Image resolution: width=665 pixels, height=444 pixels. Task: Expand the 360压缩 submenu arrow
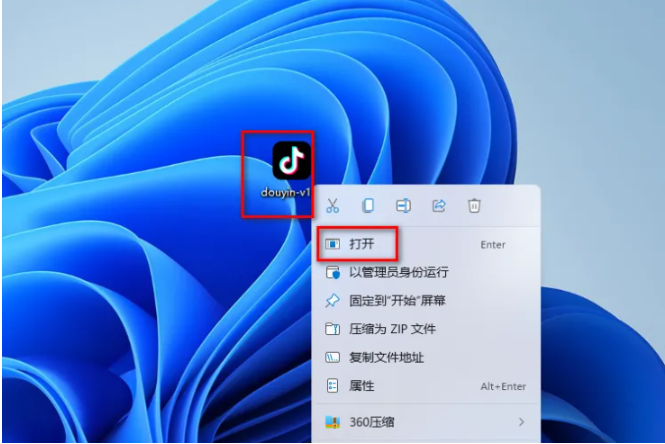(x=521, y=422)
